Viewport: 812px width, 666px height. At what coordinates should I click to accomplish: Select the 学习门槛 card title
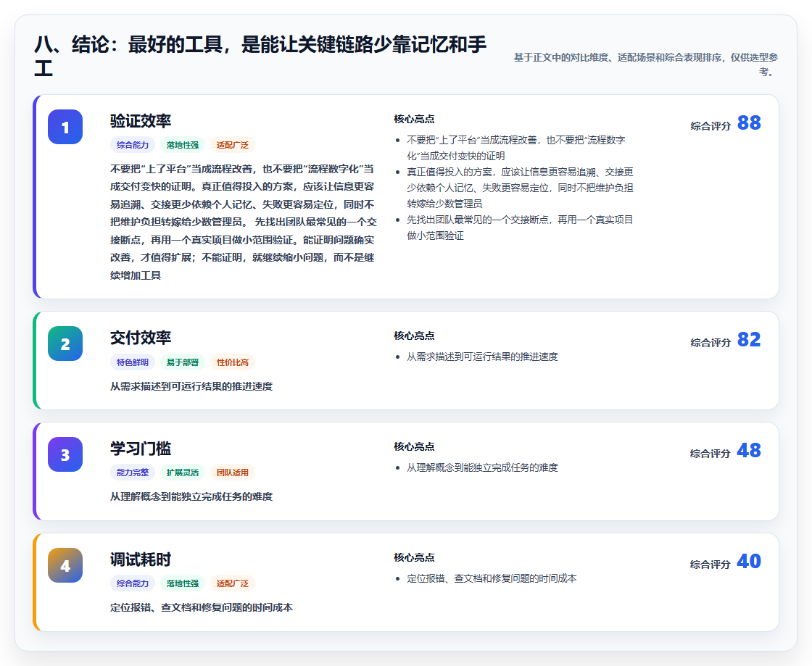click(x=141, y=449)
